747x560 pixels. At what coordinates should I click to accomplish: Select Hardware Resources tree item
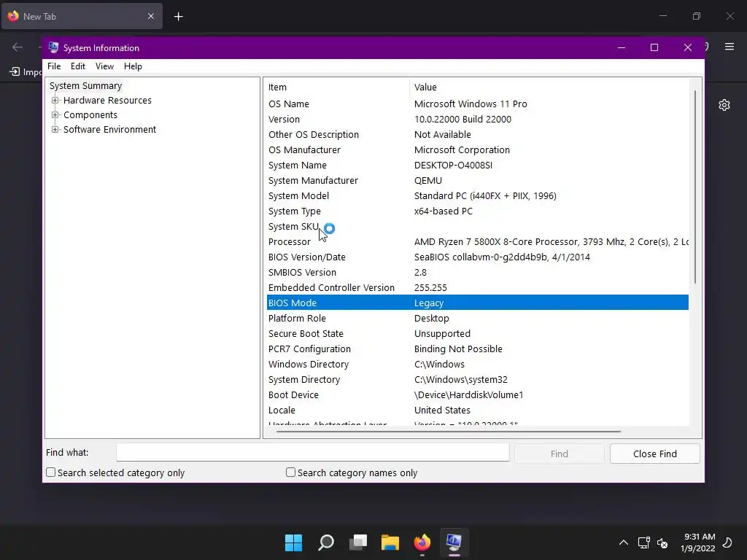click(x=107, y=101)
